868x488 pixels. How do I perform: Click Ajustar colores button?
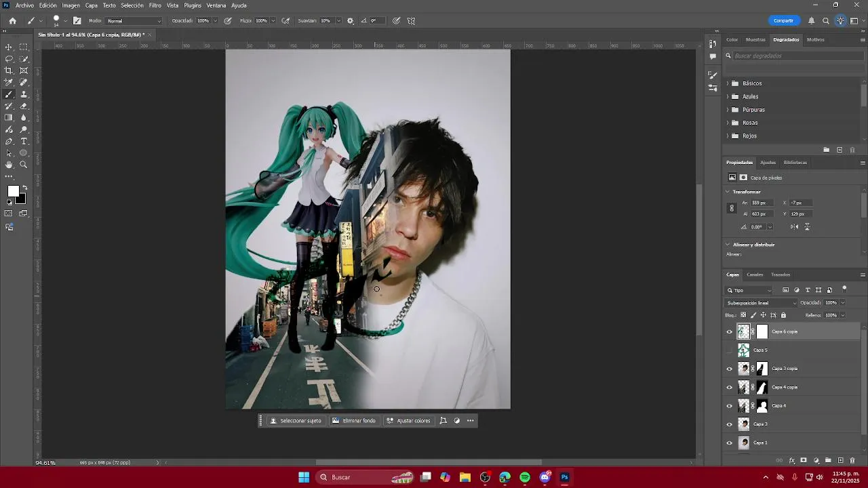tap(409, 421)
